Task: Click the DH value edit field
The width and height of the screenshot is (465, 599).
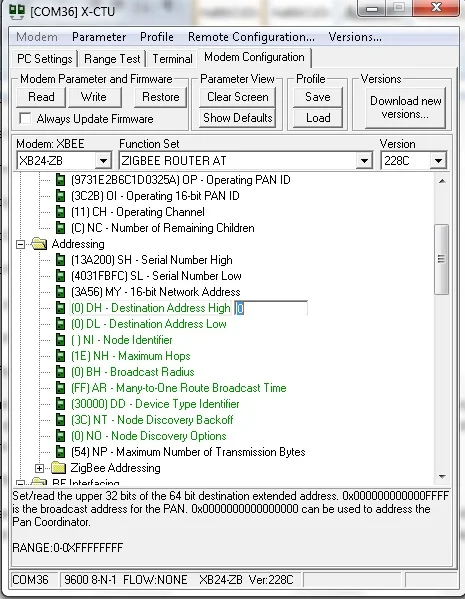Action: (271, 308)
